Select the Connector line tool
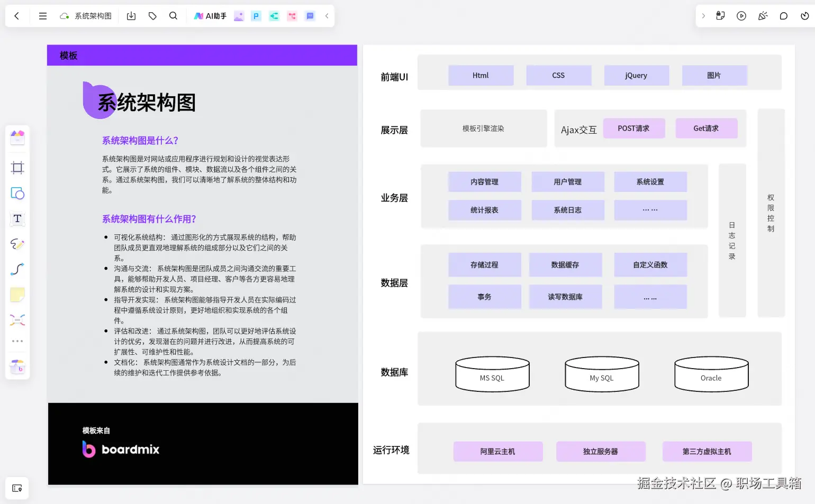The image size is (815, 504). click(17, 269)
